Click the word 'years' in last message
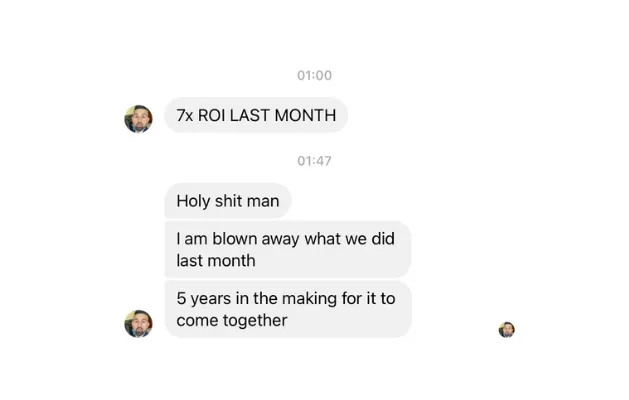The width and height of the screenshot is (629, 400). coord(211,299)
